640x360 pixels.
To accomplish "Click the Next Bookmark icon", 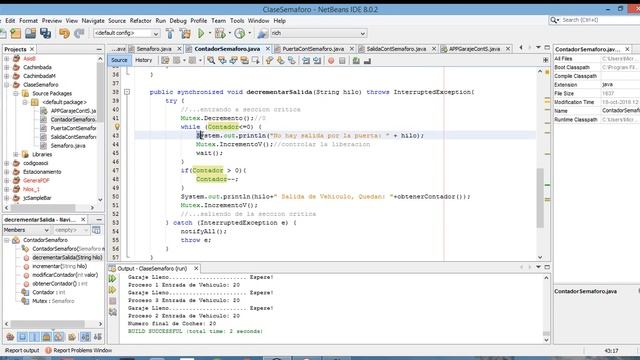I will coord(280,60).
